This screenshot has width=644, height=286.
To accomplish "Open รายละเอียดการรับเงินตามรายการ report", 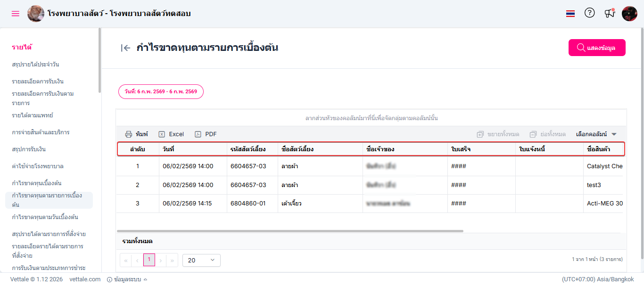I will [x=43, y=98].
